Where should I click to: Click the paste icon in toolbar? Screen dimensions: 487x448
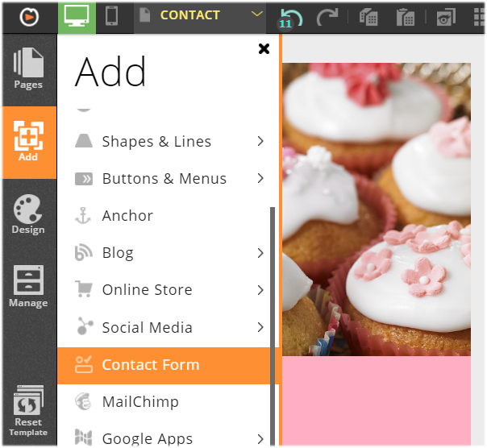[406, 17]
